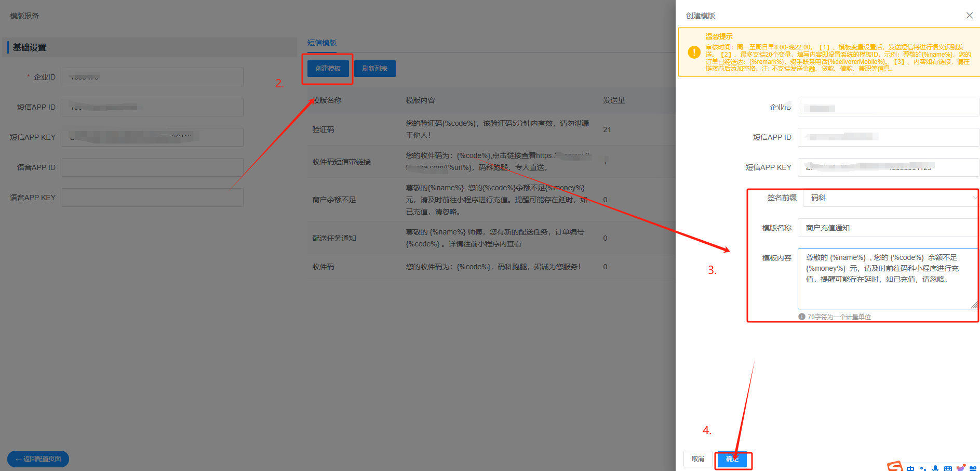The width and height of the screenshot is (980, 471).
Task: Click the 企业ID field in the drawer
Action: click(888, 107)
